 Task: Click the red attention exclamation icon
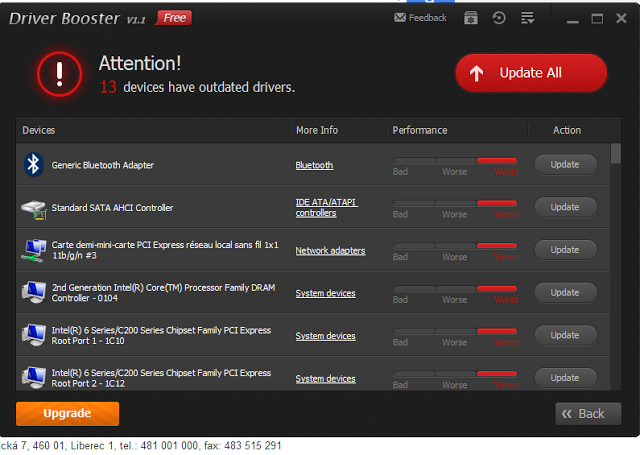[x=60, y=74]
